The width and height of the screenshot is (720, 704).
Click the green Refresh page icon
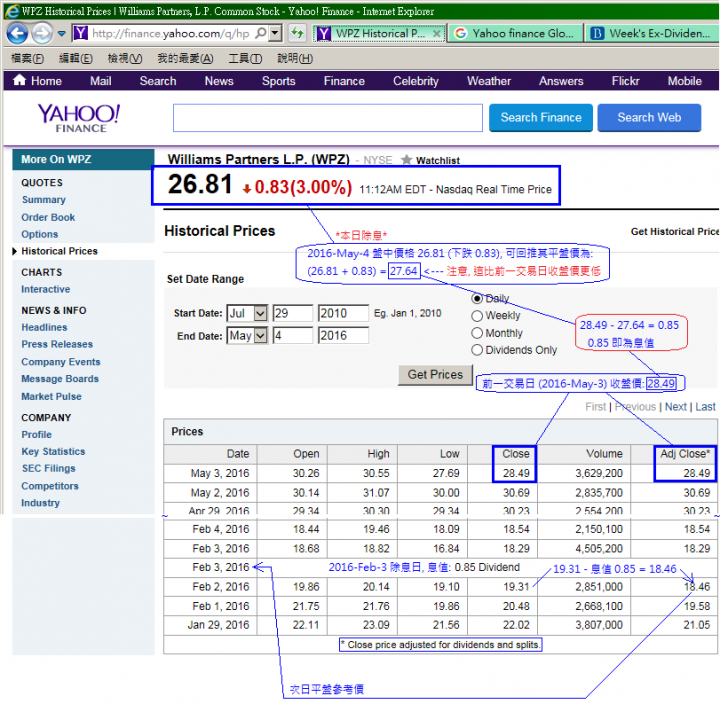pyautogui.click(x=297, y=33)
